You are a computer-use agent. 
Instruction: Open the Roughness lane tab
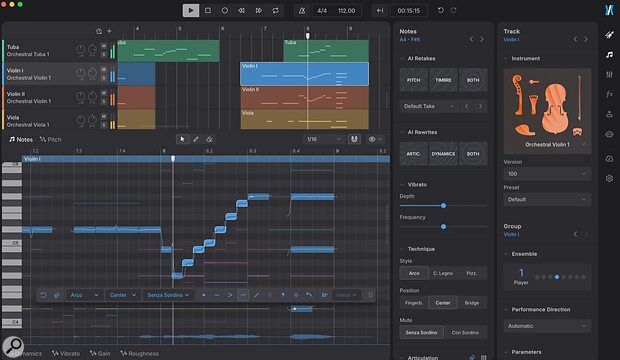point(139,353)
